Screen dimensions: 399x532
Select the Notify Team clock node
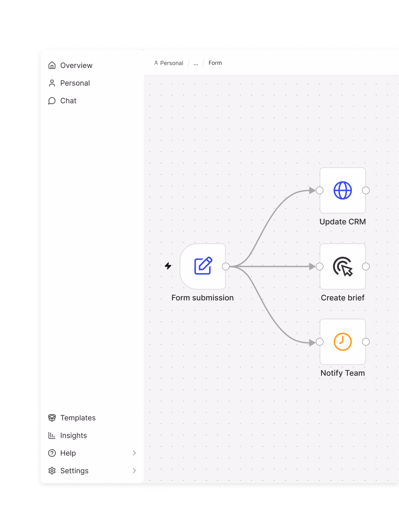[x=343, y=342]
